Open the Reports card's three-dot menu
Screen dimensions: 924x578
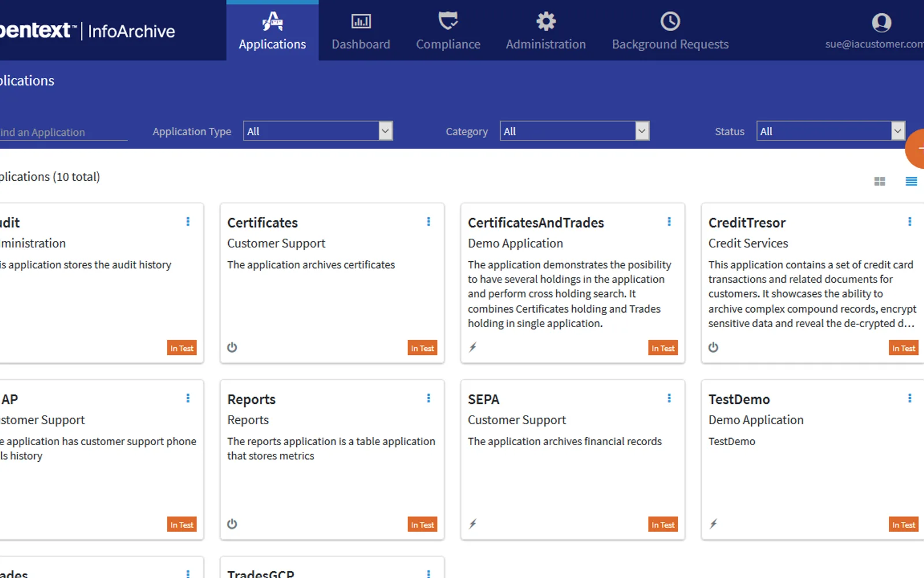click(429, 398)
